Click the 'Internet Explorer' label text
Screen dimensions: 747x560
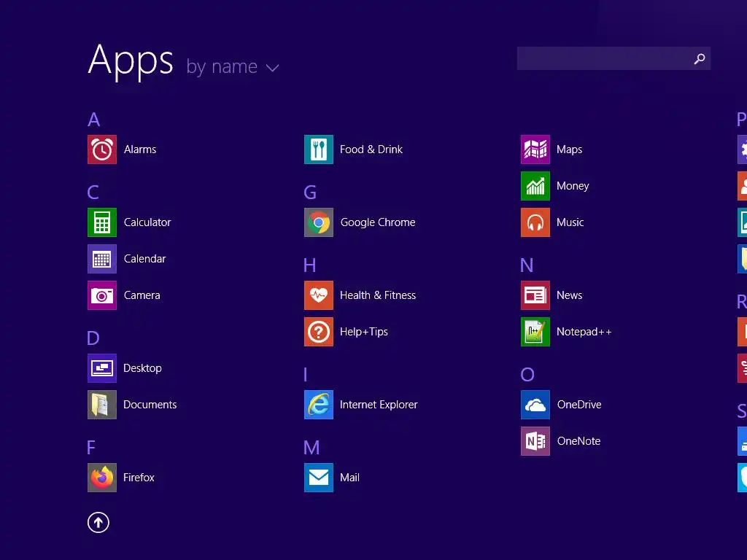379,405
